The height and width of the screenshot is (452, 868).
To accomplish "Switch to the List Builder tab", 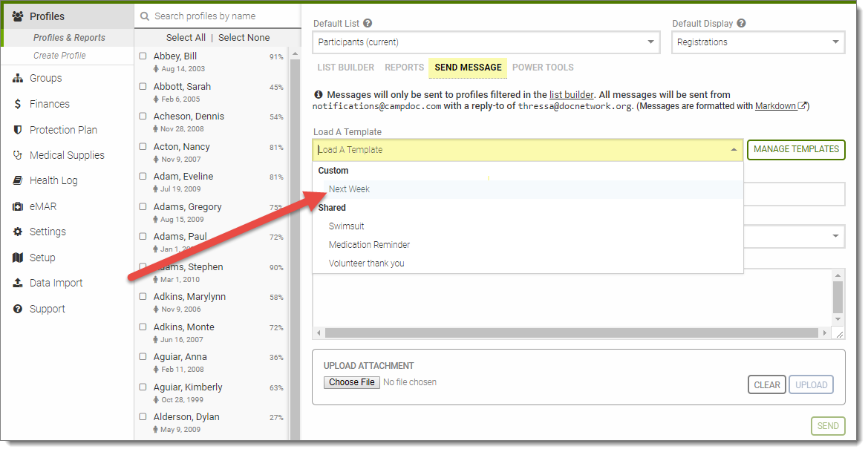I will pyautogui.click(x=346, y=68).
